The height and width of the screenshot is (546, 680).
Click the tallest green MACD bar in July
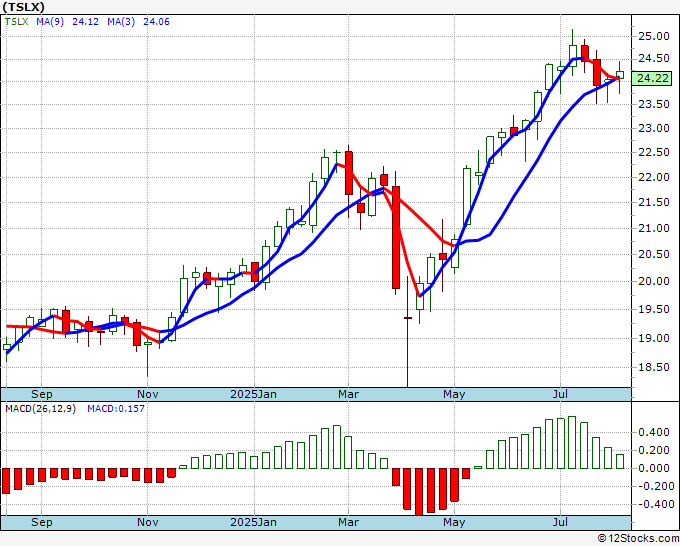pyautogui.click(x=572, y=442)
